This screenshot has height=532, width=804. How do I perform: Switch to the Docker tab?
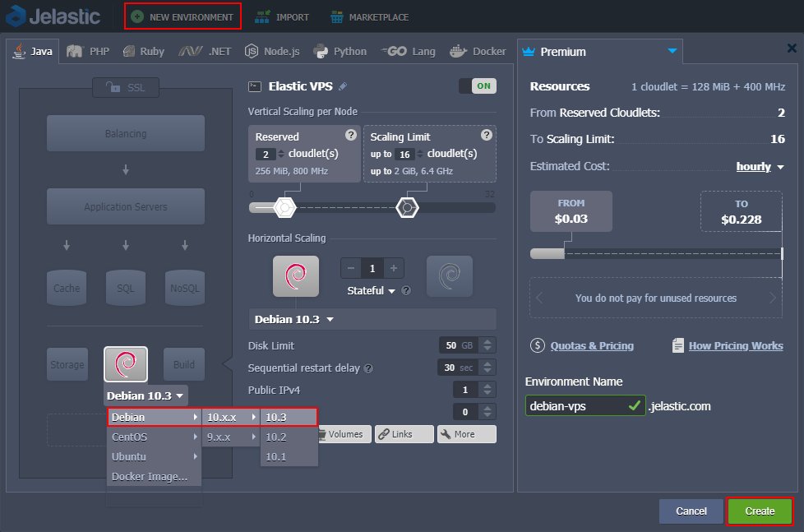click(478, 50)
